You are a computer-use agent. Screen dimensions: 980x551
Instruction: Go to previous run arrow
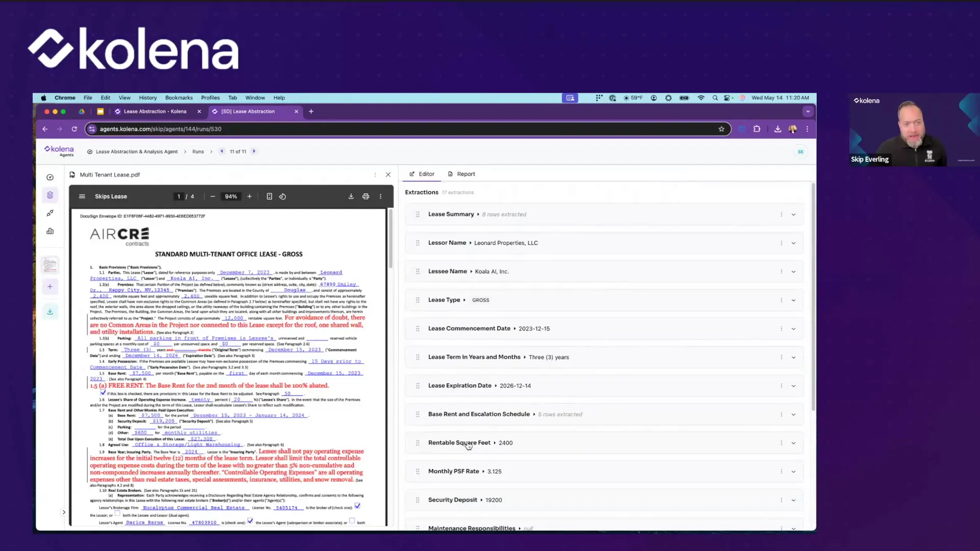click(222, 151)
